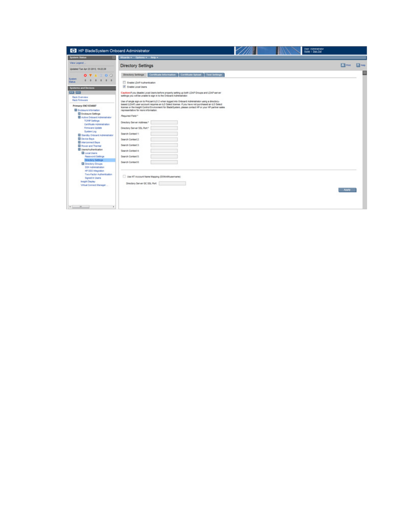Open System Log in tree

(x=90, y=131)
